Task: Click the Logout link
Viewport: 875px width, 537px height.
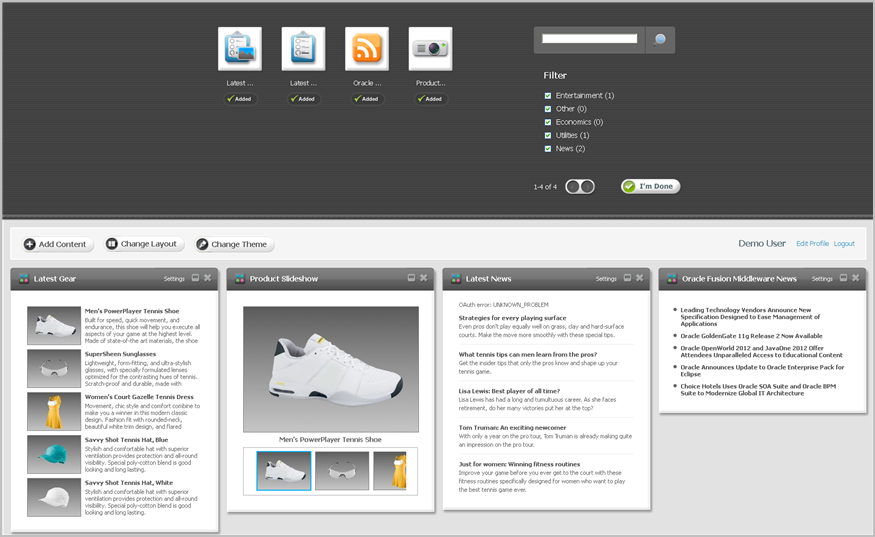Action: click(844, 243)
